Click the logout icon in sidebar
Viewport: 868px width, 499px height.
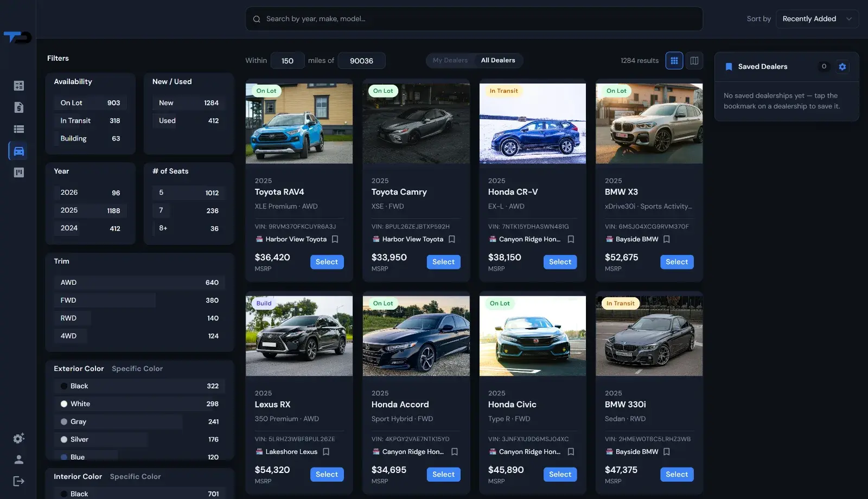[18, 481]
